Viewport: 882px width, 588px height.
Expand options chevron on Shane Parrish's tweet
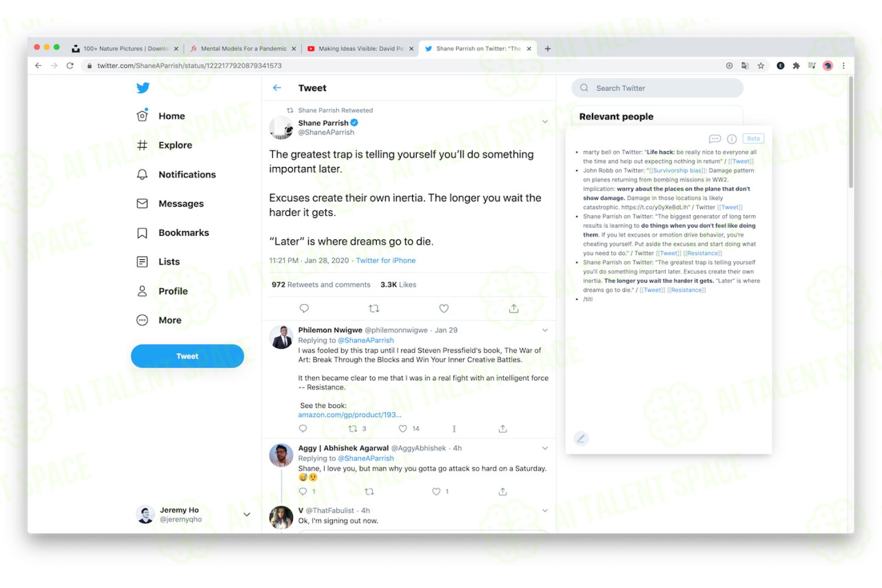click(545, 122)
